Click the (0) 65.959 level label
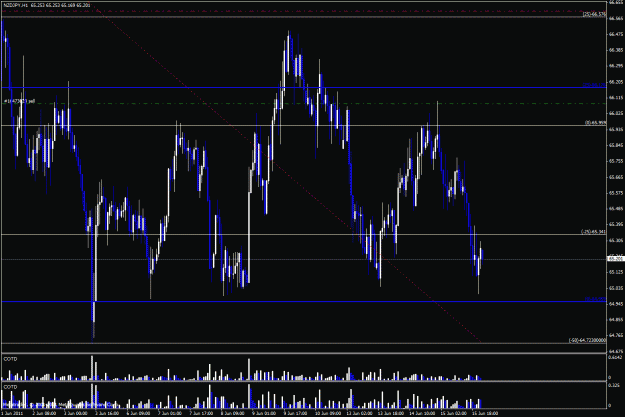This screenshot has height=417, width=625. click(x=596, y=123)
